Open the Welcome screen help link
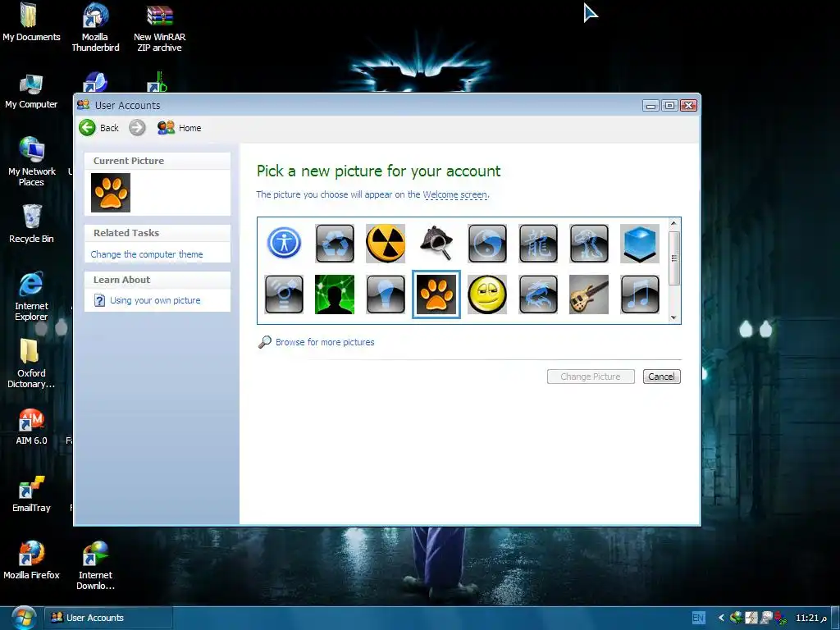 (454, 194)
